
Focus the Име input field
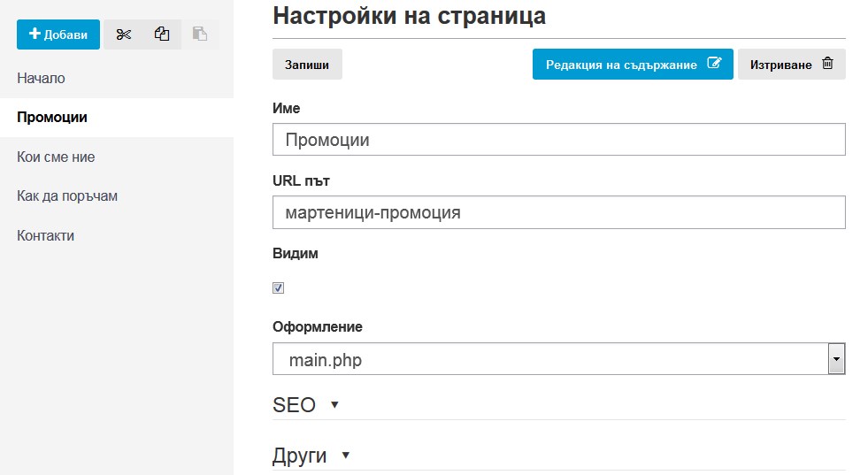(x=559, y=140)
